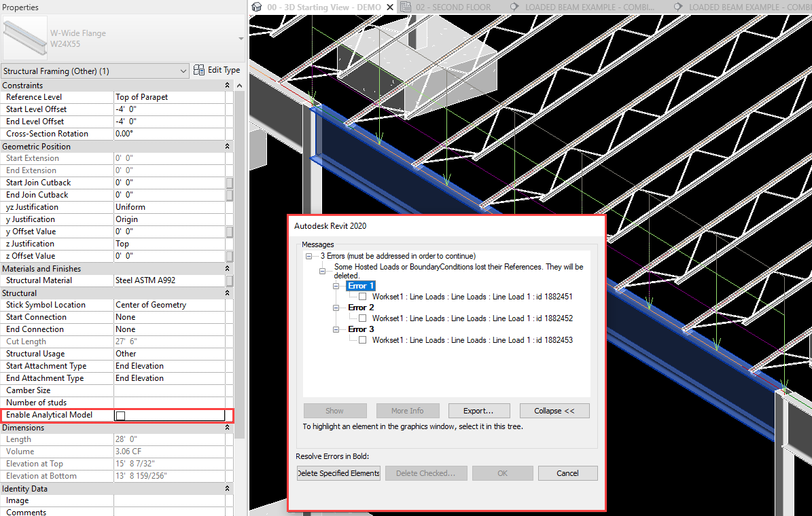812x516 pixels.
Task: Toggle the Enable Analytical Model checkbox
Action: pyautogui.click(x=121, y=415)
